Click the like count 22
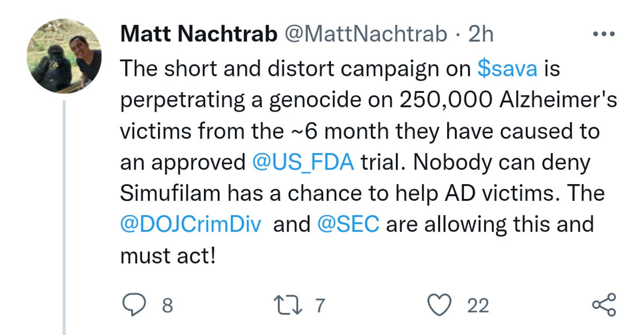Screen dimensions: 644x335 [x=478, y=306]
